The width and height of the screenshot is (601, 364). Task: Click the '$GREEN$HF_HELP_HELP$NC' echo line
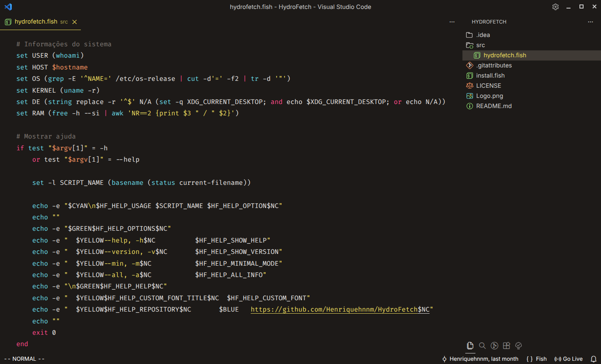[100, 286]
